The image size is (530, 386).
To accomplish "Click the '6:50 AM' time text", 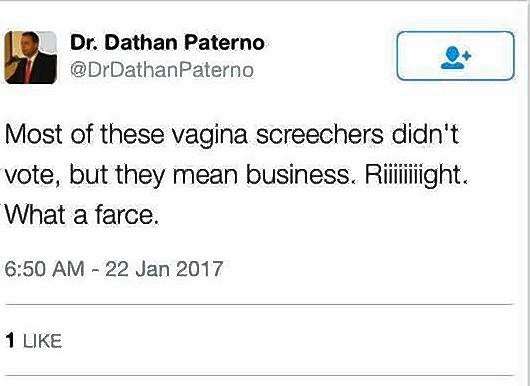I will pos(44,269).
